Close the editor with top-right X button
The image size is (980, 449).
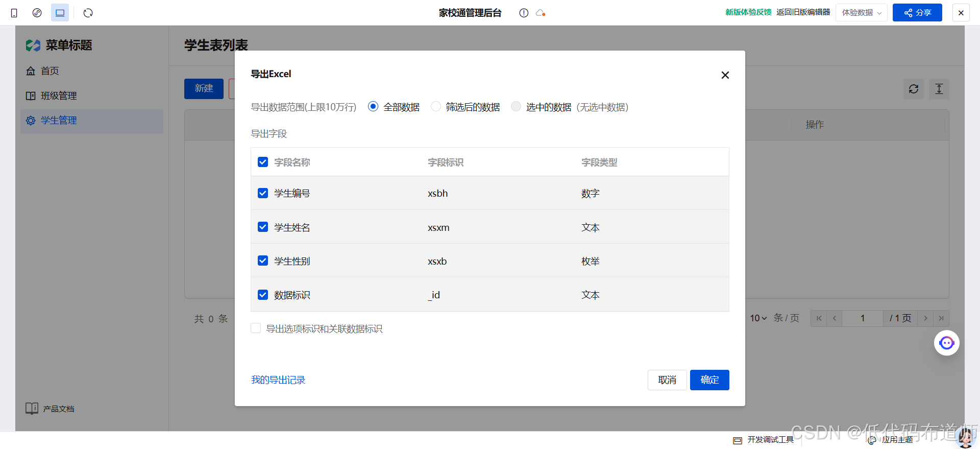[x=961, y=13]
